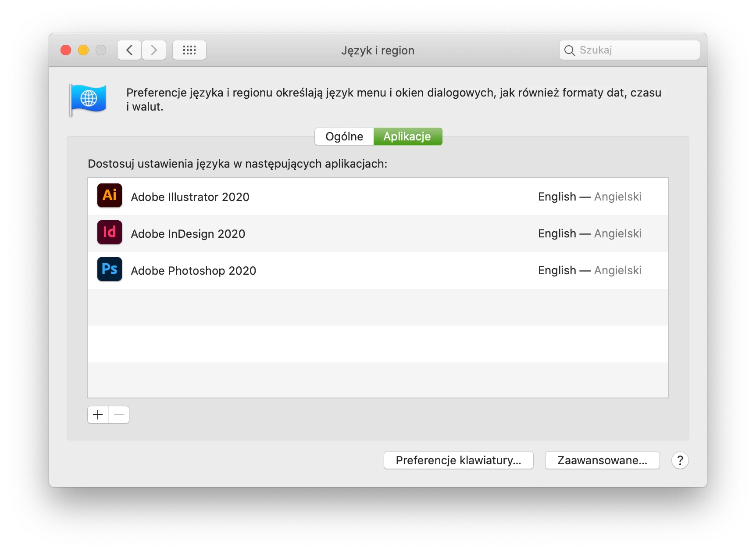
Task: Open help with the question mark button
Action: [680, 460]
